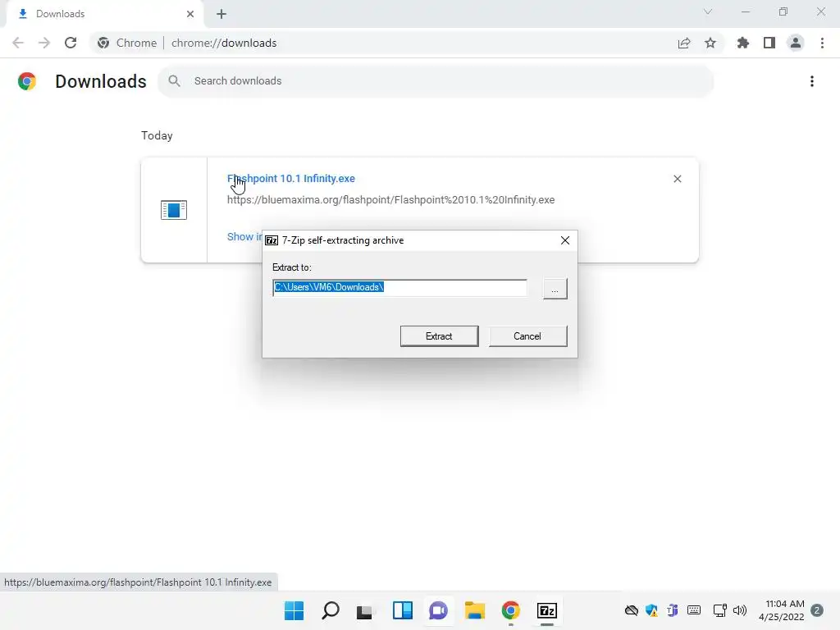840x630 pixels.
Task: Open Flashpoint 10.1 Infinity.exe download link
Action: point(291,178)
